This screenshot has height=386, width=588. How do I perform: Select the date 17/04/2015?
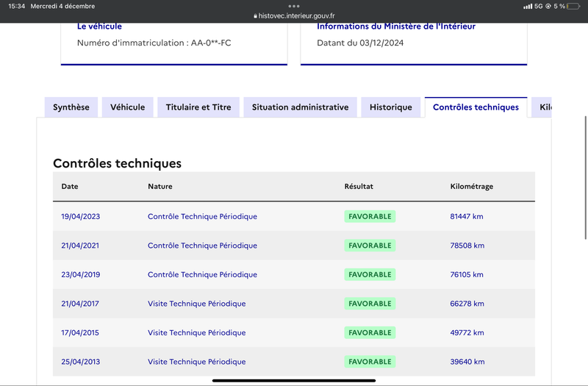coord(80,333)
